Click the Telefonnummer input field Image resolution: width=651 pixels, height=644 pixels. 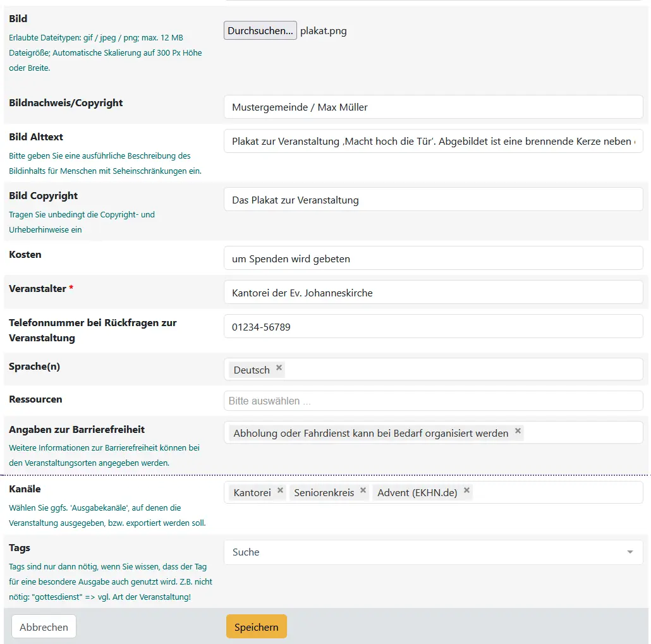pos(433,327)
